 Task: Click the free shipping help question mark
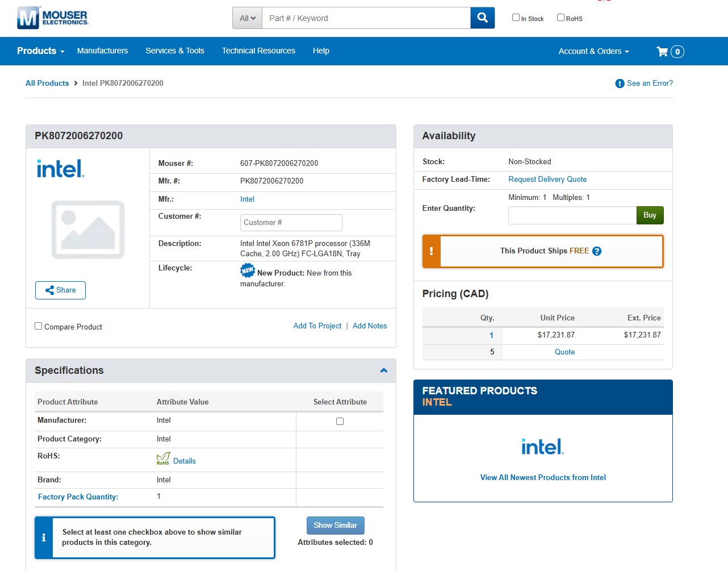point(597,251)
